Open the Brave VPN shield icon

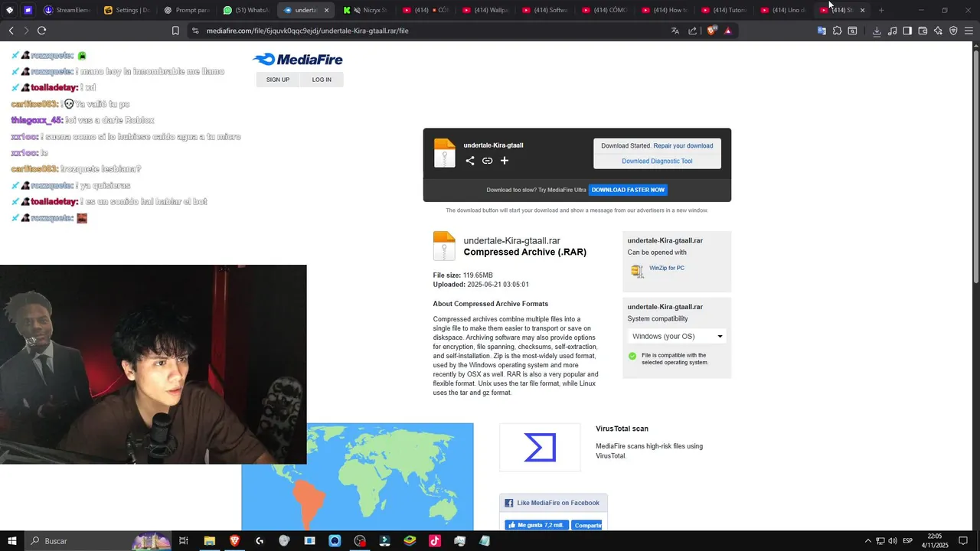pyautogui.click(x=953, y=31)
